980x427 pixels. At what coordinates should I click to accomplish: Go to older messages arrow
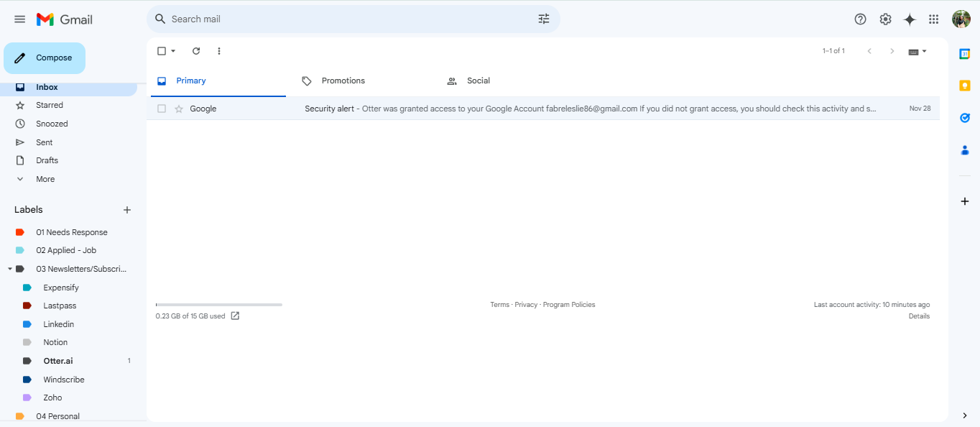click(x=892, y=51)
